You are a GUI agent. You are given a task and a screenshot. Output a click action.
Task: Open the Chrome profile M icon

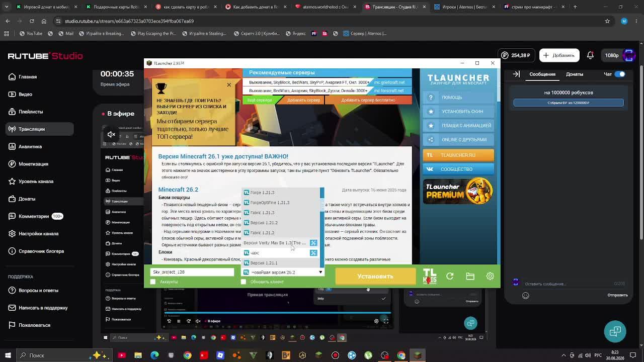(624, 21)
